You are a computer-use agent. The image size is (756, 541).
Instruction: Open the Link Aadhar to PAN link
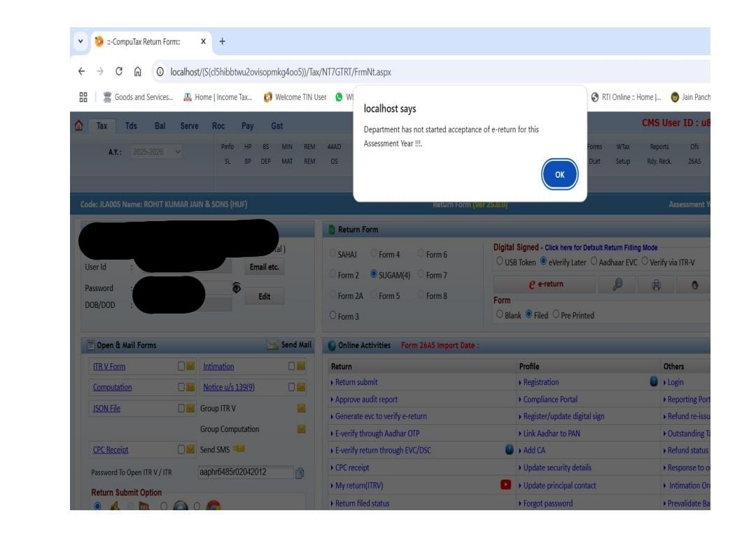click(552, 433)
